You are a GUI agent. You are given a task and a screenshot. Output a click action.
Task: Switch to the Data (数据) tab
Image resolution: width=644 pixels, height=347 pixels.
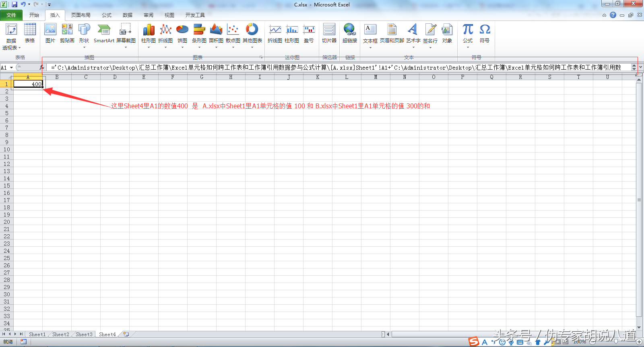[x=128, y=15]
